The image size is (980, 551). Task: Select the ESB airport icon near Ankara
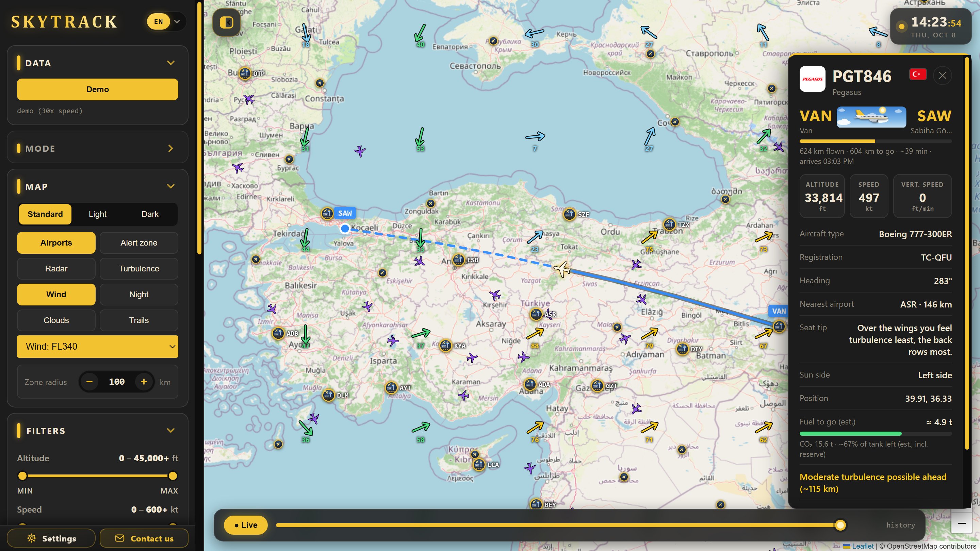458,260
